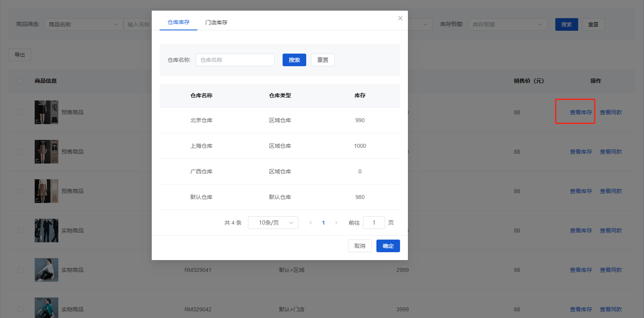Click 查看同款 link for RM329042
Screen dimensions: 644x318
point(611,309)
